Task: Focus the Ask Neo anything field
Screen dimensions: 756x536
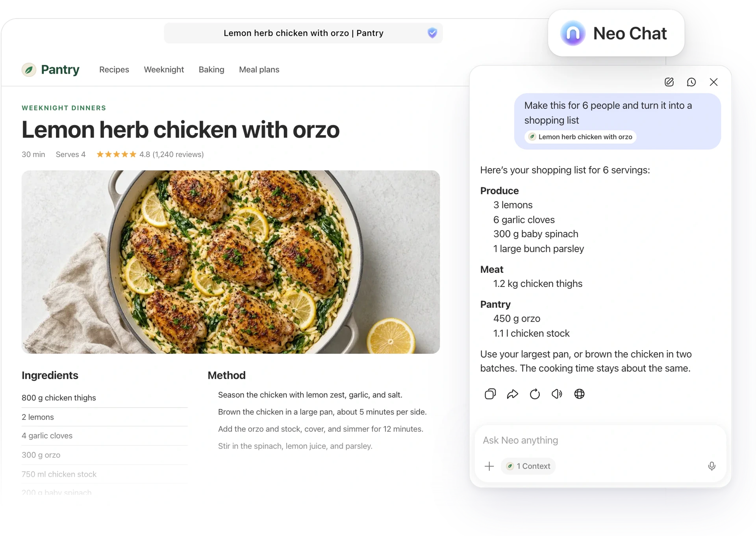Action: click(x=600, y=440)
